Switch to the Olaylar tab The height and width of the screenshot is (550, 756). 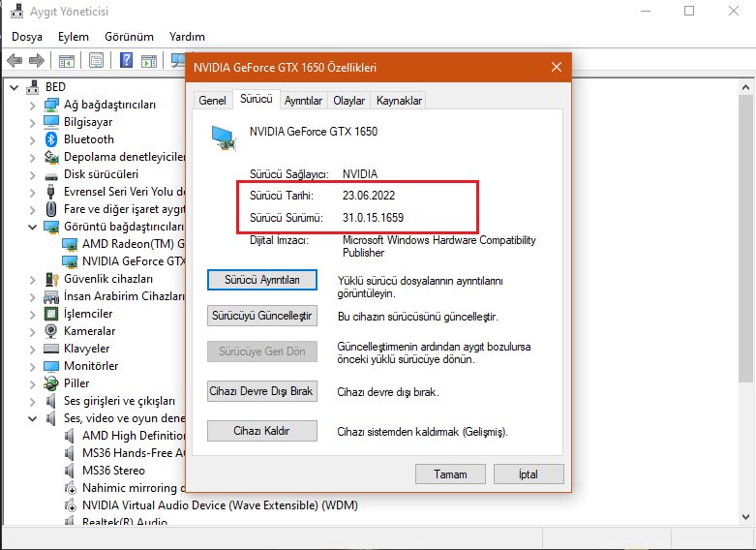click(x=349, y=101)
